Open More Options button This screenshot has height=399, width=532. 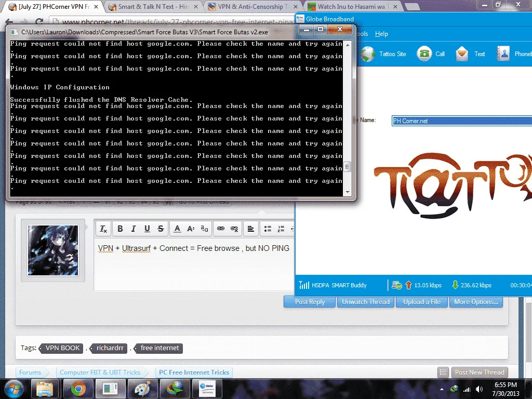(476, 302)
